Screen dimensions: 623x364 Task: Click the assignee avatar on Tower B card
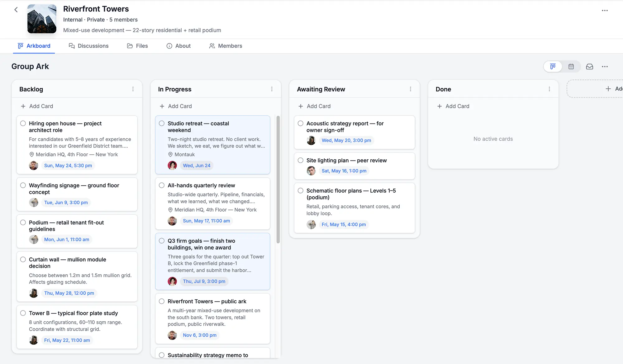click(34, 340)
